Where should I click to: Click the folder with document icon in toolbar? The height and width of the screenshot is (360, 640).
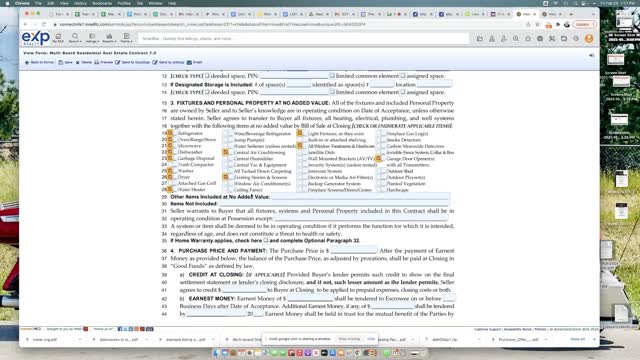click(x=480, y=38)
